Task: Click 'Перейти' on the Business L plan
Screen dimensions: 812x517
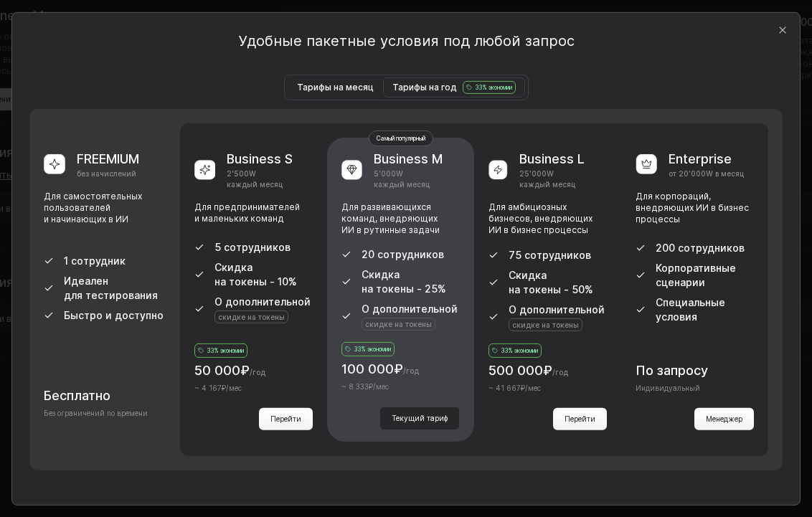Action: 580,419
